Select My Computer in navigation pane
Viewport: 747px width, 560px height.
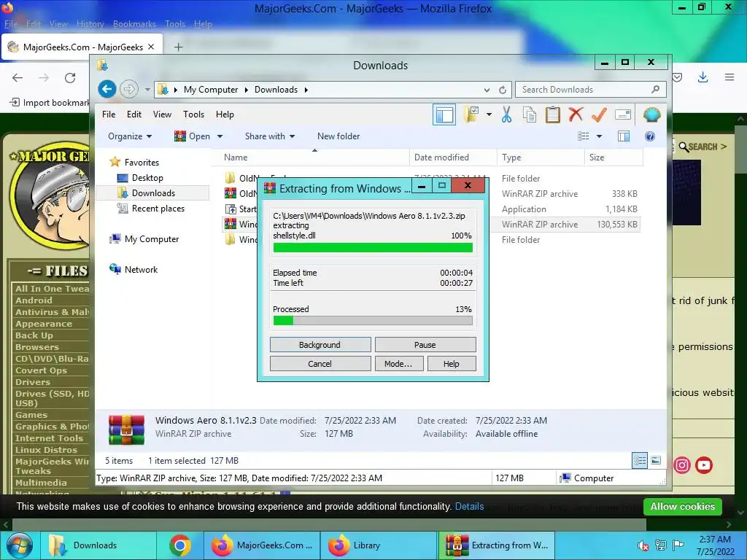pyautogui.click(x=152, y=239)
